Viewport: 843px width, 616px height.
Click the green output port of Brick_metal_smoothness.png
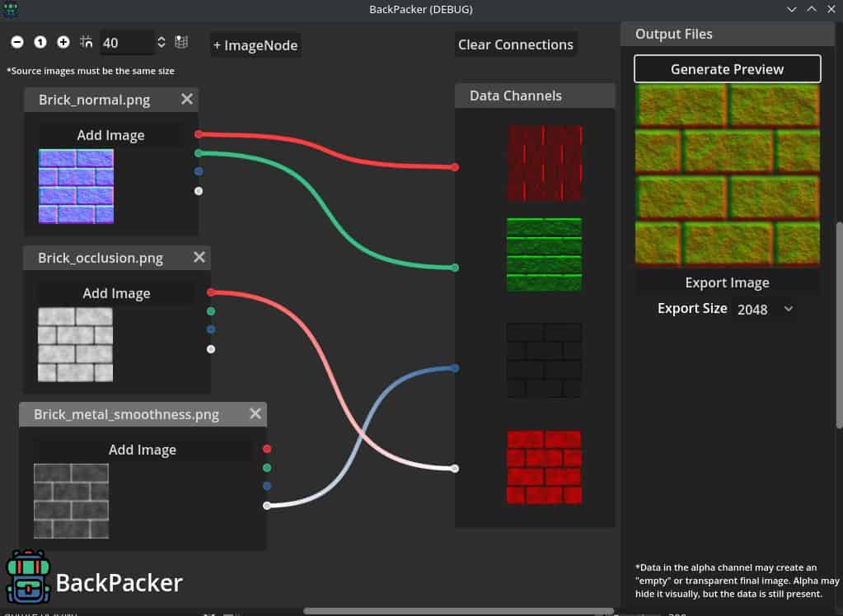click(x=267, y=468)
